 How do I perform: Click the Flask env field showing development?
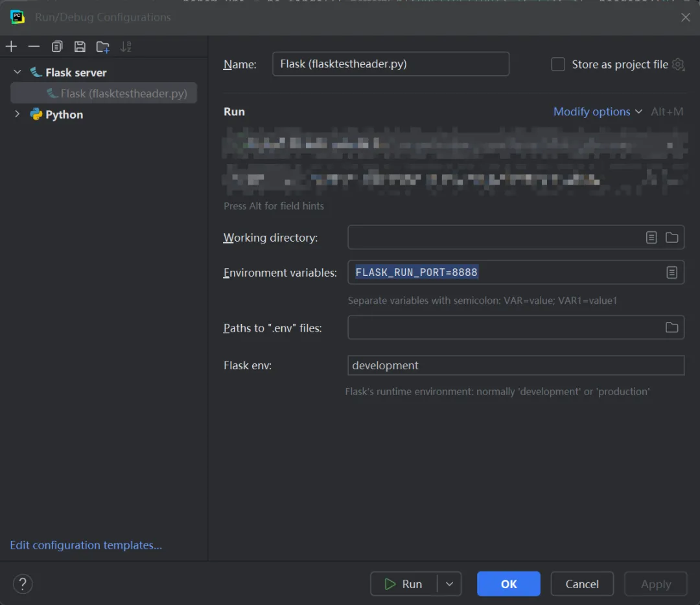516,365
